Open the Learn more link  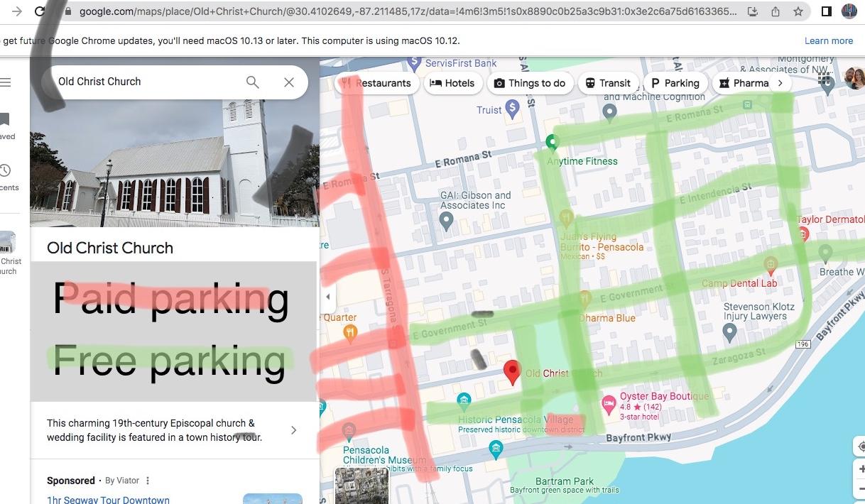[829, 40]
